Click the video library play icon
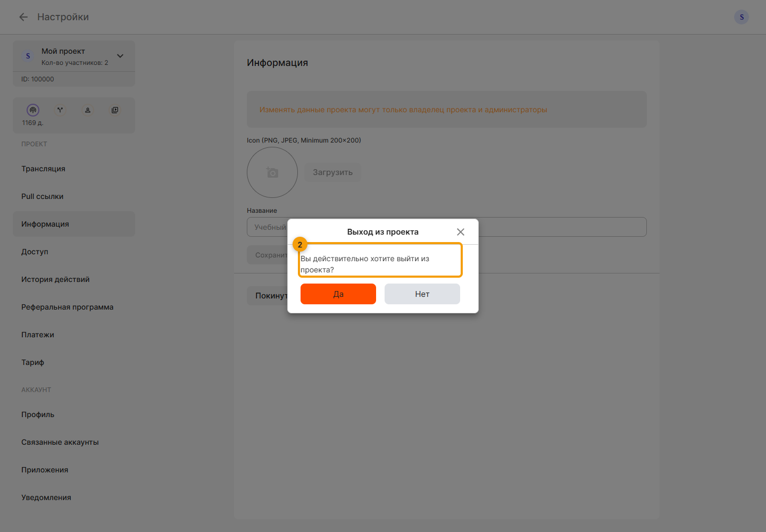The height and width of the screenshot is (532, 766). click(x=115, y=110)
